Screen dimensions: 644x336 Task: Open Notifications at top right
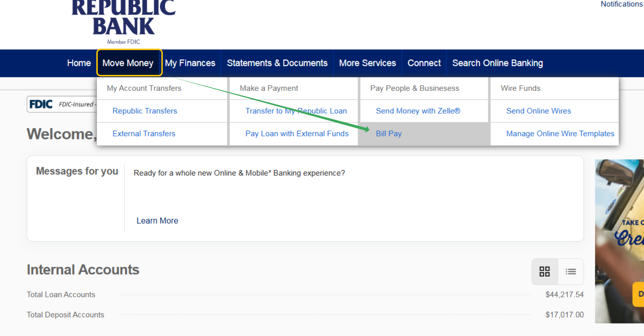tap(622, 4)
